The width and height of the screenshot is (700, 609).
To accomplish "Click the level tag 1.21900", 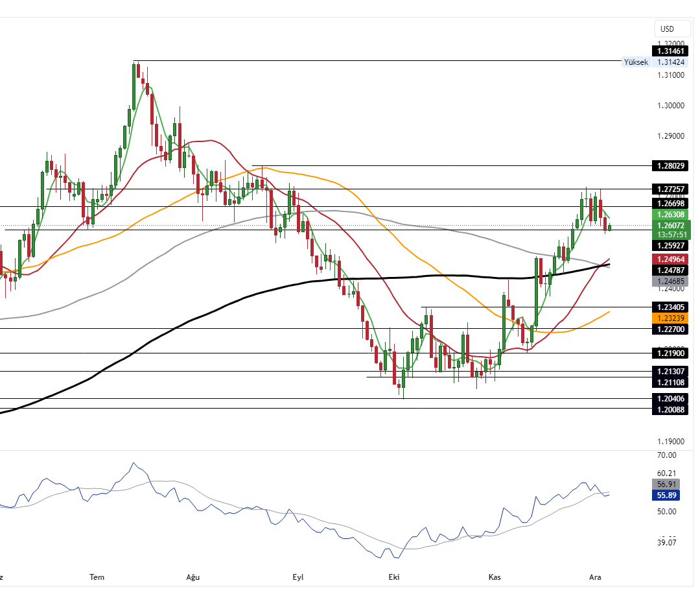I will (x=670, y=353).
